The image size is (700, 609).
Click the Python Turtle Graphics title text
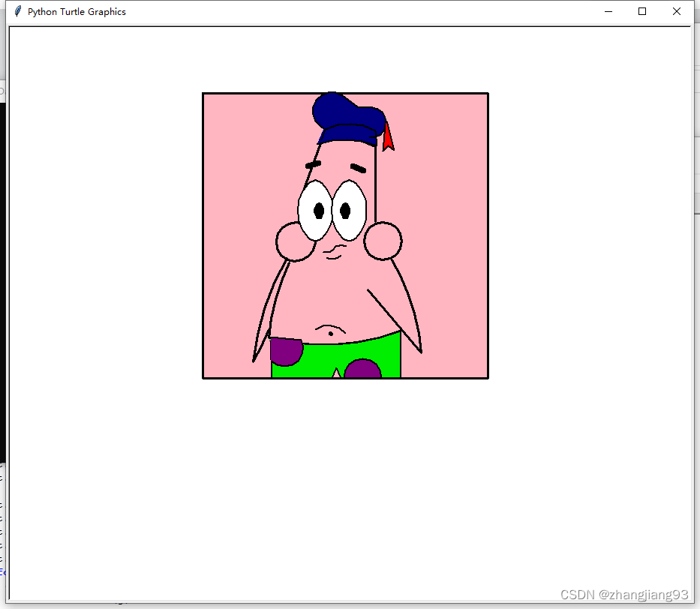77,12
